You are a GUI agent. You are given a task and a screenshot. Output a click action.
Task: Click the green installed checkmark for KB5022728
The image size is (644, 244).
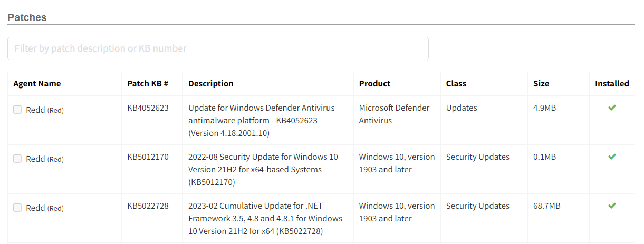(612, 206)
